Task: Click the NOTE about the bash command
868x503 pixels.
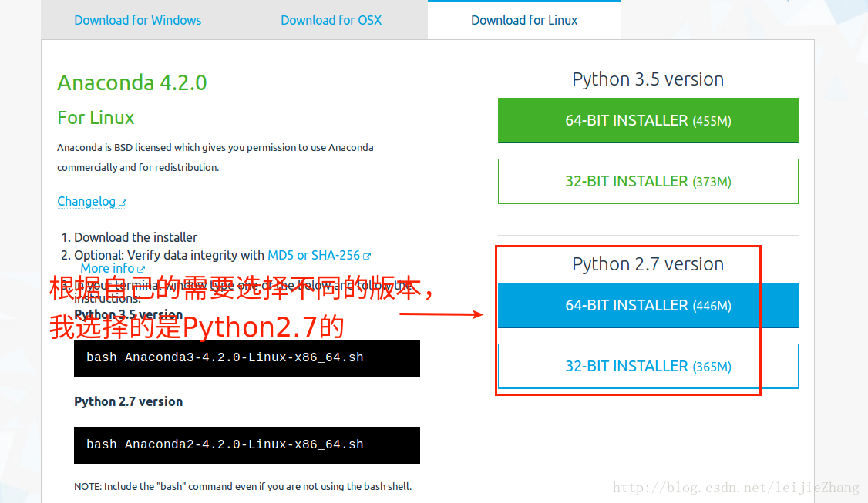Action: tap(243, 486)
